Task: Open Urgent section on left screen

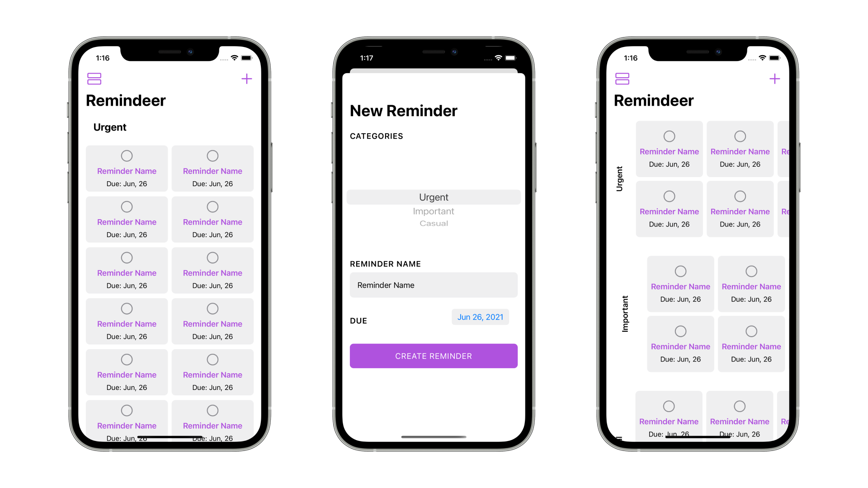Action: coord(110,127)
